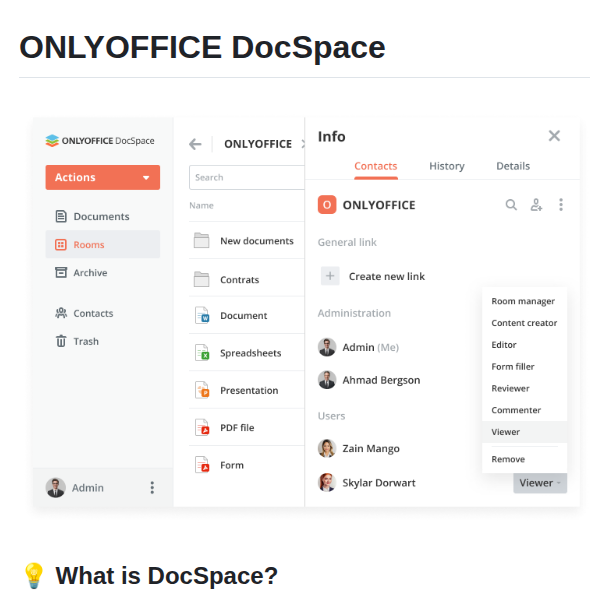
Task: Click Ahmad Bergson's avatar
Action: point(327,380)
